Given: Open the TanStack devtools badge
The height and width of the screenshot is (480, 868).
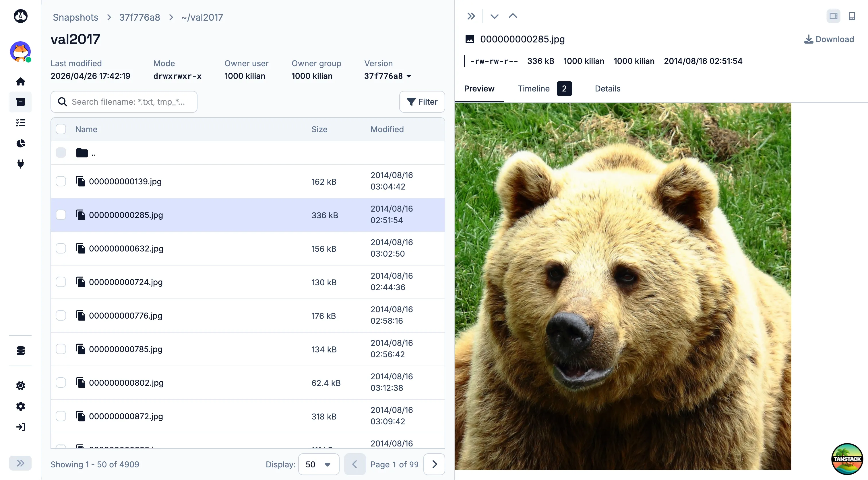Looking at the screenshot, I should coord(847,459).
